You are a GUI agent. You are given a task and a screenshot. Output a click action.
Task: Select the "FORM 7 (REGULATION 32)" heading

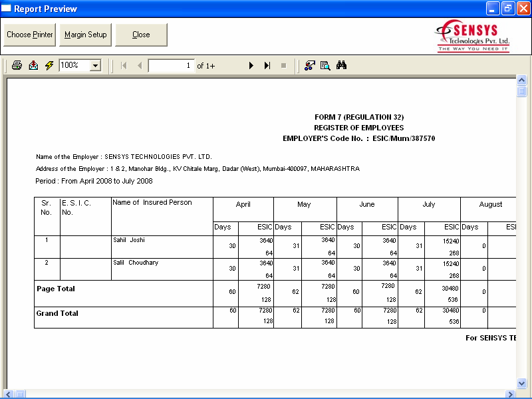[359, 117]
